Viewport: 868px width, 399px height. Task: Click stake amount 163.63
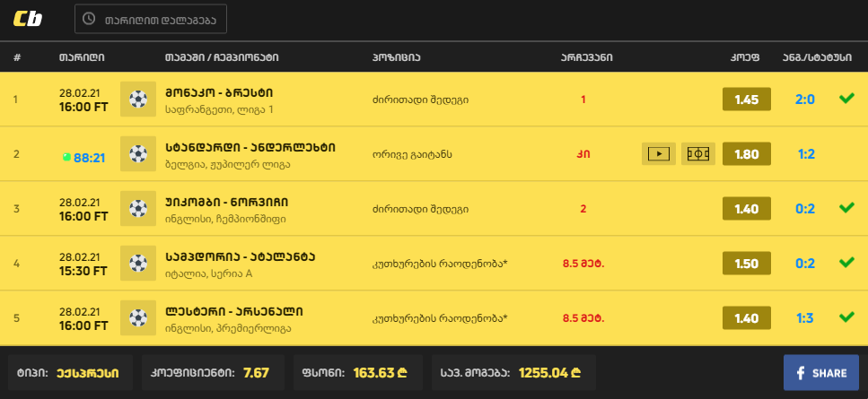click(381, 373)
